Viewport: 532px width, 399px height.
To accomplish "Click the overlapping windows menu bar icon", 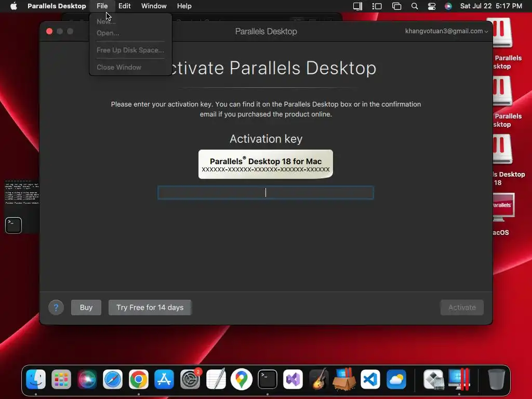I will 396,6.
